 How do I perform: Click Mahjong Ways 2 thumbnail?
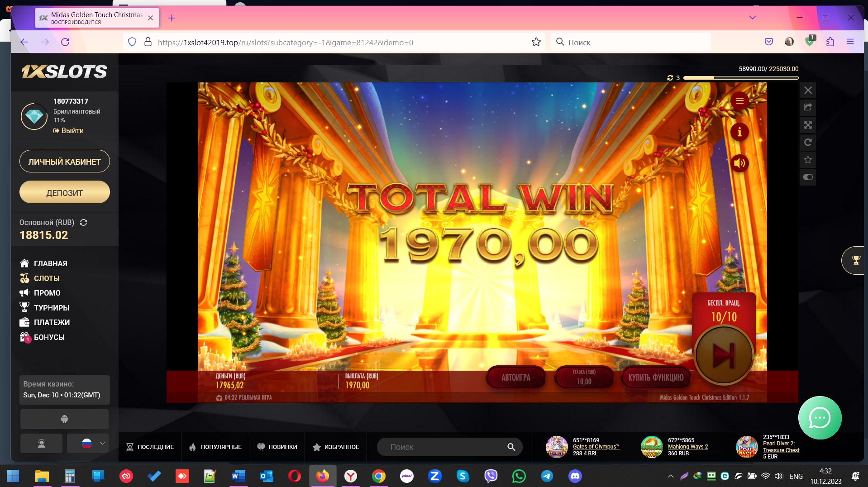(652, 447)
